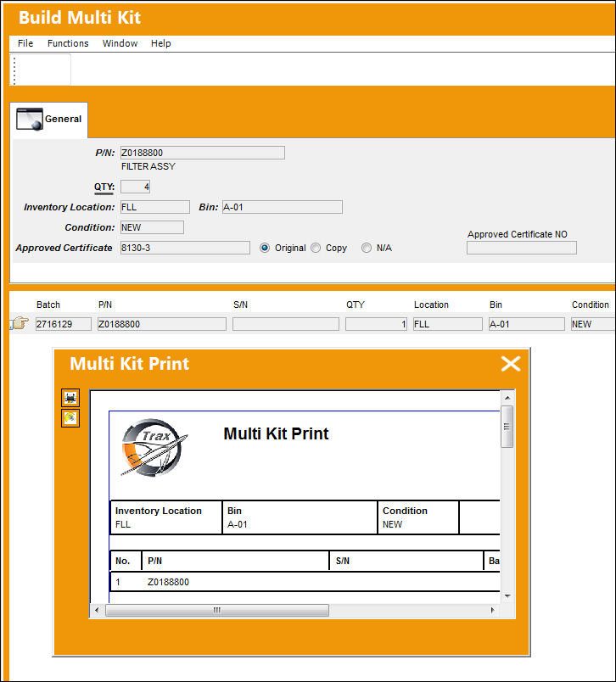Click the Condition field NEW in General
This screenshot has width=616, height=682.
pyautogui.click(x=152, y=227)
